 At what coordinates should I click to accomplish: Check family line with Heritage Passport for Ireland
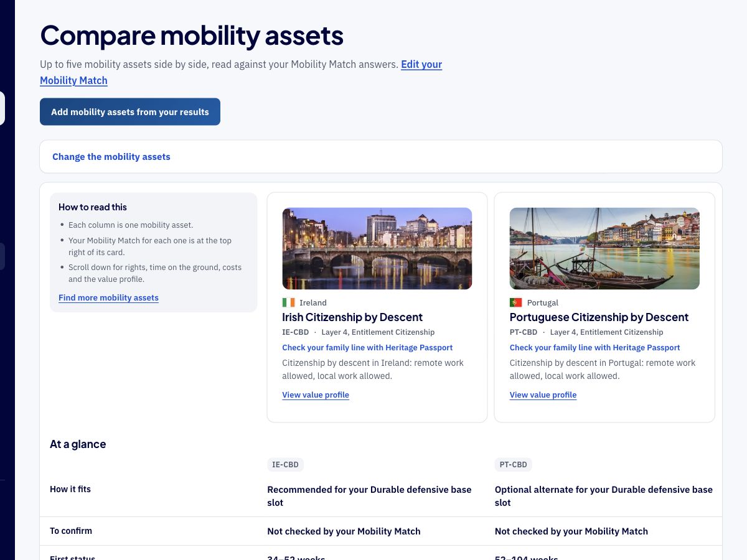[367, 348]
